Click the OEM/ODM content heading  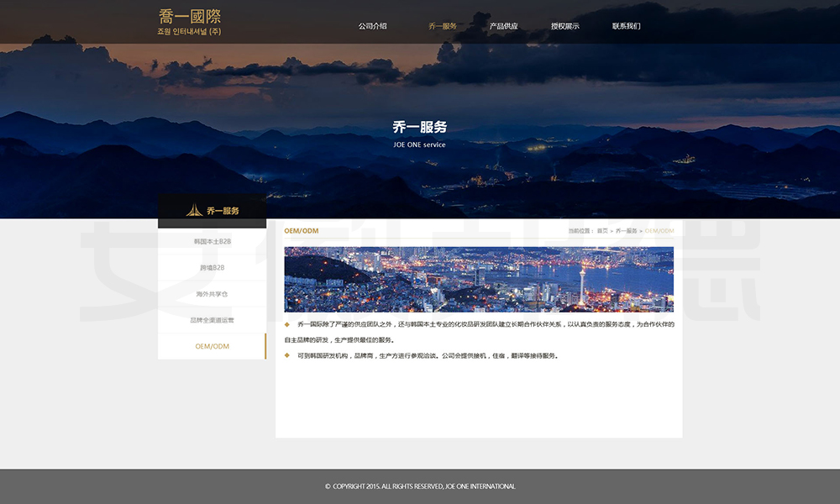click(302, 231)
